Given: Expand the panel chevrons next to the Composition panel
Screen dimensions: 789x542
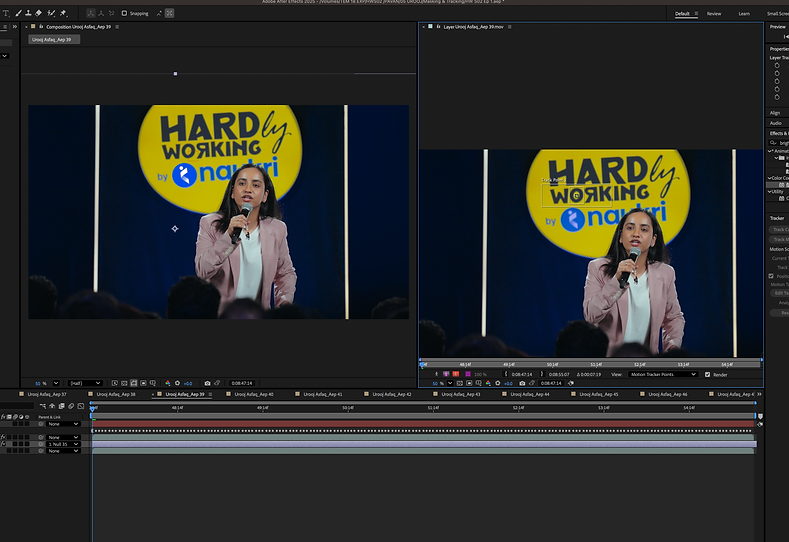Looking at the screenshot, I should pyautogui.click(x=15, y=27).
